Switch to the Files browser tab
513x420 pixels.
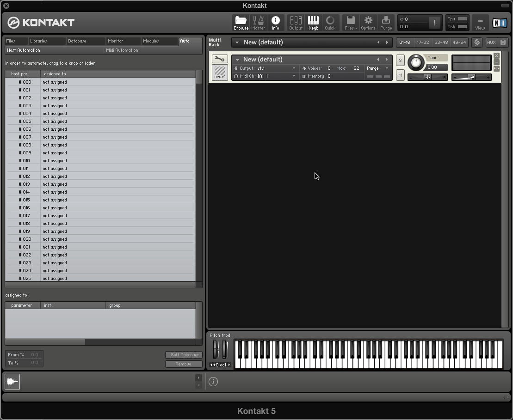pos(16,41)
